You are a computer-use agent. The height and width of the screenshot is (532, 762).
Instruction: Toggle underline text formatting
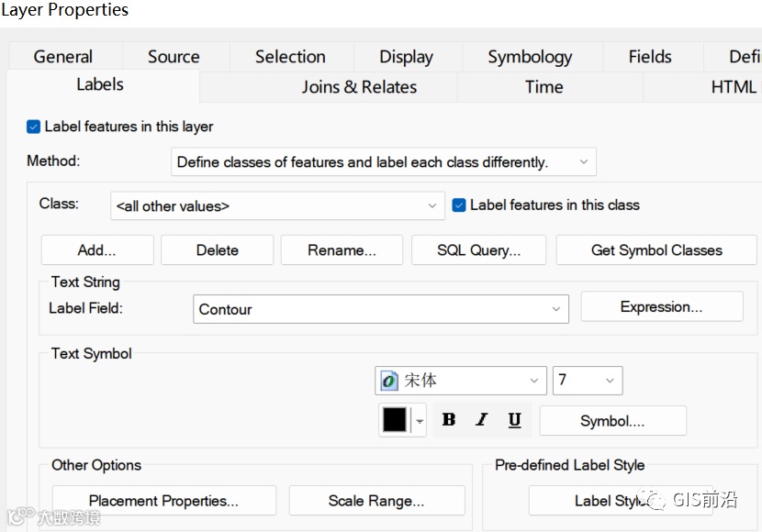click(x=514, y=420)
